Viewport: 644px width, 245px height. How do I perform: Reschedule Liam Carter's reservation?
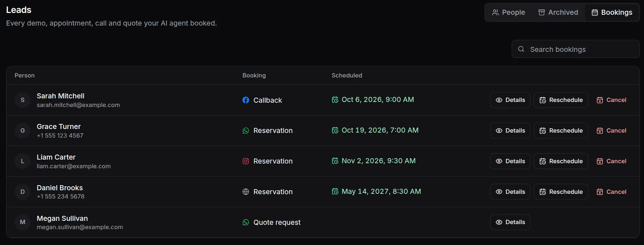pos(561,161)
